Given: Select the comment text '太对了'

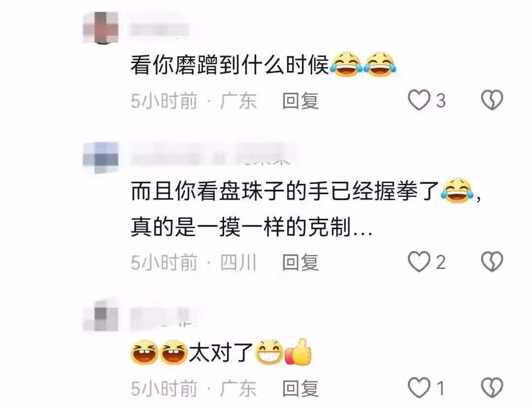Looking at the screenshot, I should [x=221, y=352].
